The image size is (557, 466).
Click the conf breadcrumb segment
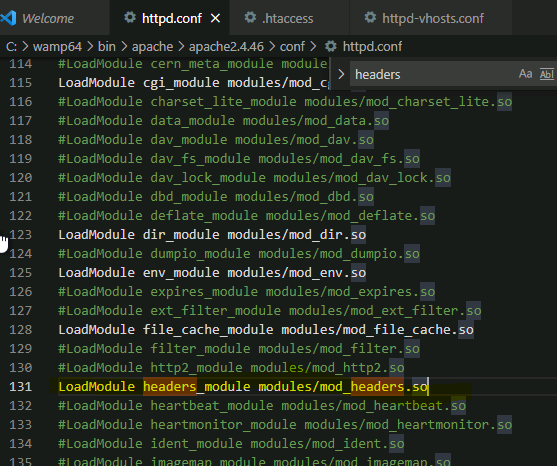(x=292, y=47)
